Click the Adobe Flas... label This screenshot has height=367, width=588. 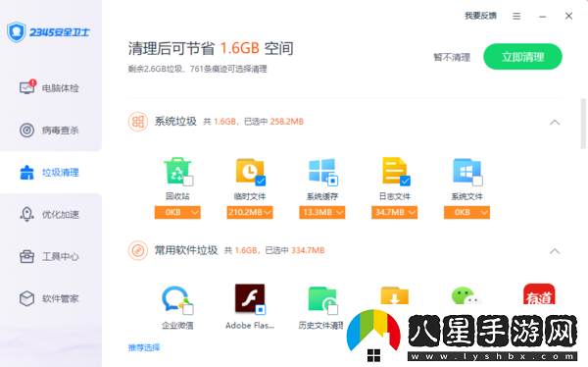250,326
